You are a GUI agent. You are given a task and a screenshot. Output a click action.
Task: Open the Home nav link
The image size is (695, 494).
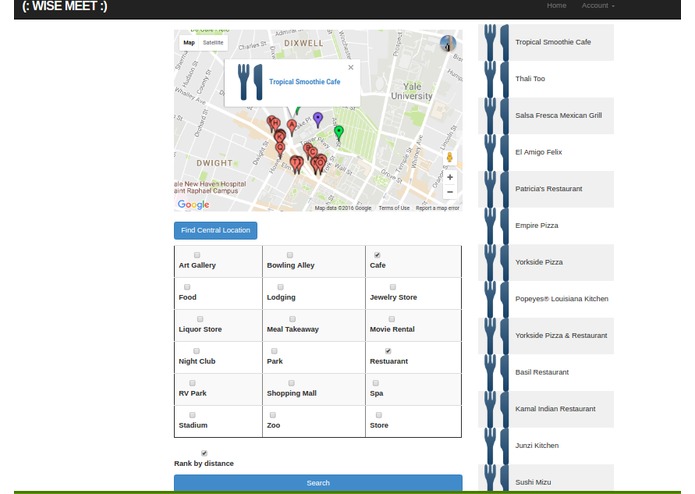click(556, 5)
